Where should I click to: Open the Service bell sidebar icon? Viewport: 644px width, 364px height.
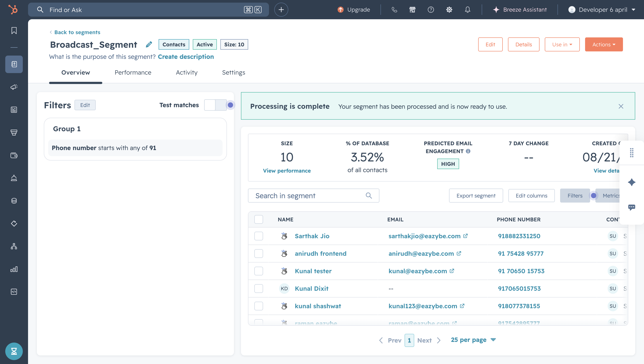tap(14, 178)
